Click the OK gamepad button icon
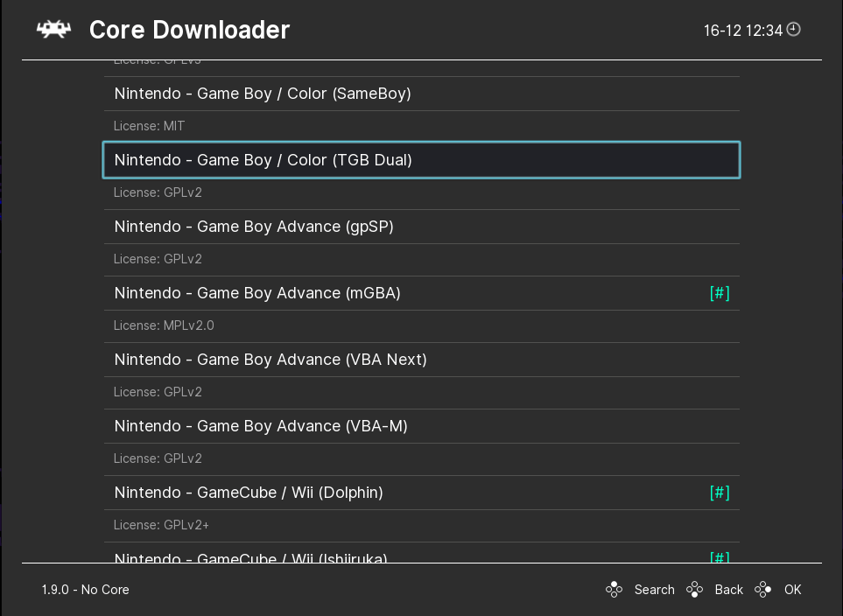843x616 pixels. 762,590
